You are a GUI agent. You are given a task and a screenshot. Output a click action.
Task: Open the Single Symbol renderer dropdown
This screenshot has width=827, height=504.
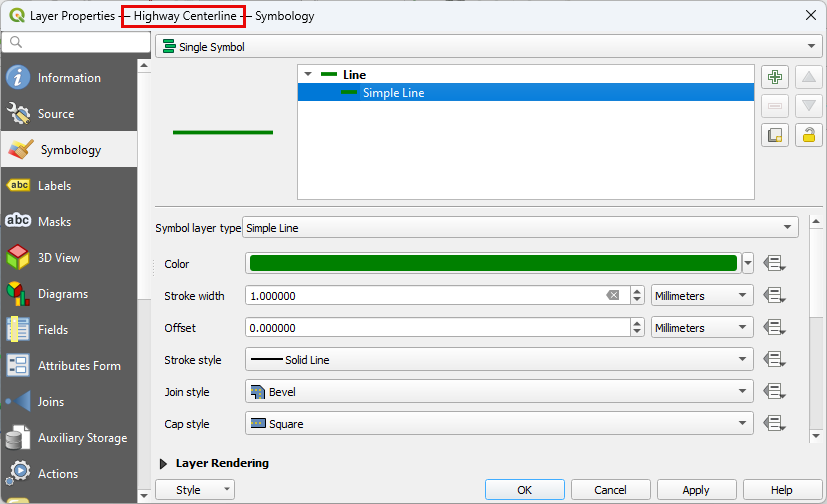[488, 47]
